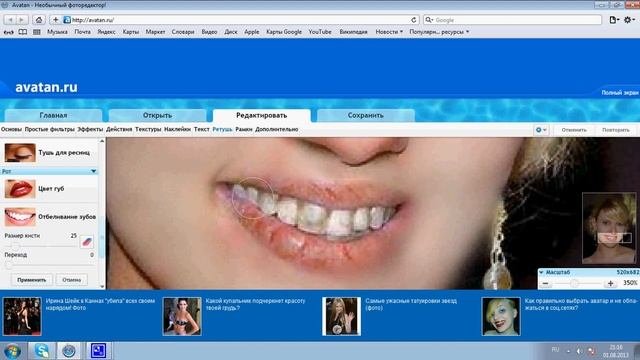This screenshot has width=640, height=360.
Task: Go to the Сохранить tab
Action: [366, 116]
